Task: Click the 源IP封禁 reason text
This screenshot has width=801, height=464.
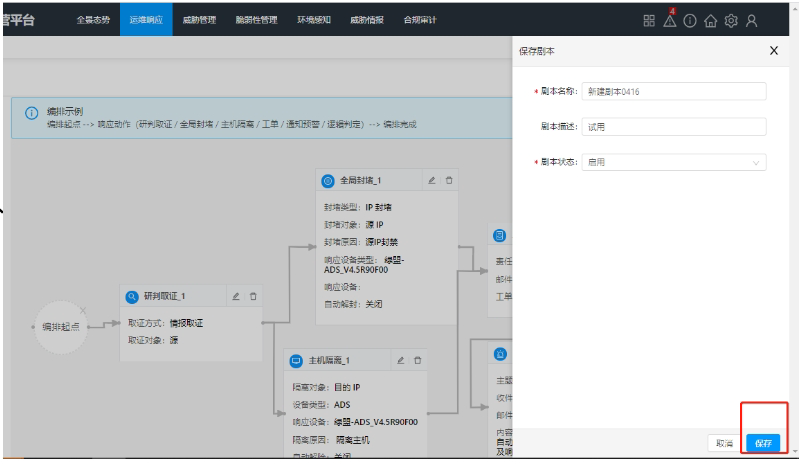Action: (381, 242)
